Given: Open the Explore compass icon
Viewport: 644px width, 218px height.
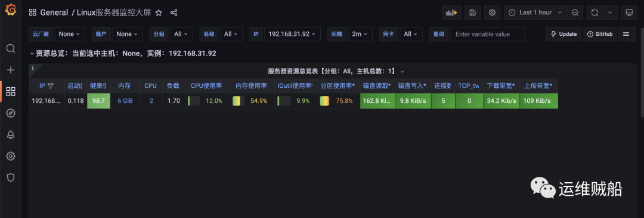Looking at the screenshot, I should (x=11, y=113).
